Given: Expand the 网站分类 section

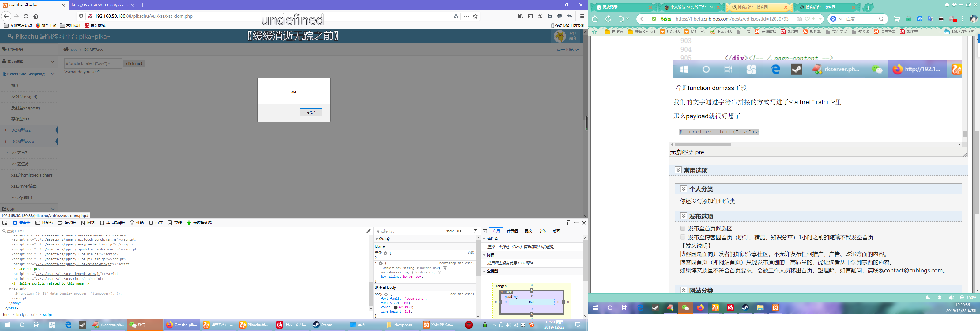Looking at the screenshot, I should [683, 290].
